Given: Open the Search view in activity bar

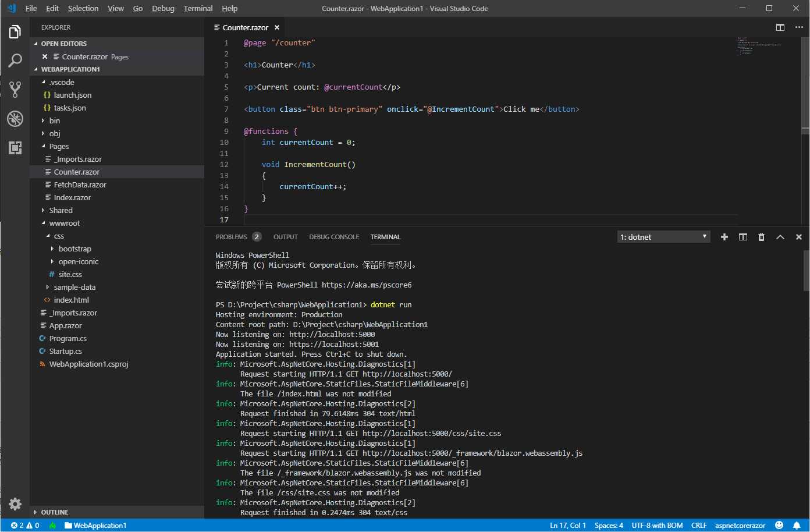Looking at the screenshot, I should 15,61.
